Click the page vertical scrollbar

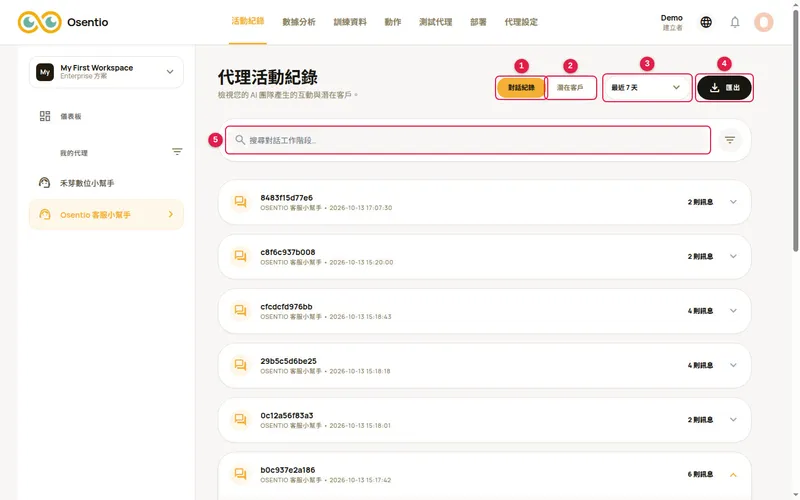(x=795, y=130)
